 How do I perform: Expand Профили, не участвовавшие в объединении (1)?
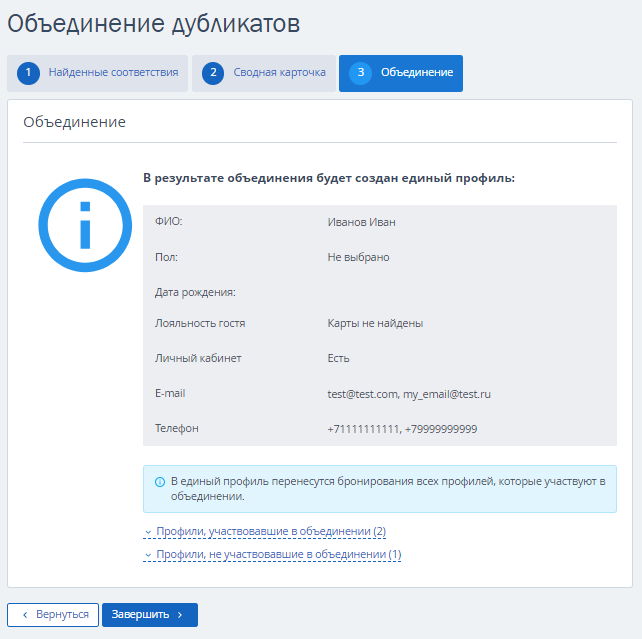click(x=272, y=554)
